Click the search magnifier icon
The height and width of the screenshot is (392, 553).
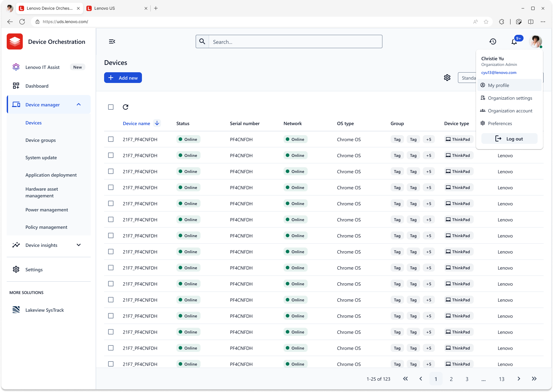[x=202, y=41]
